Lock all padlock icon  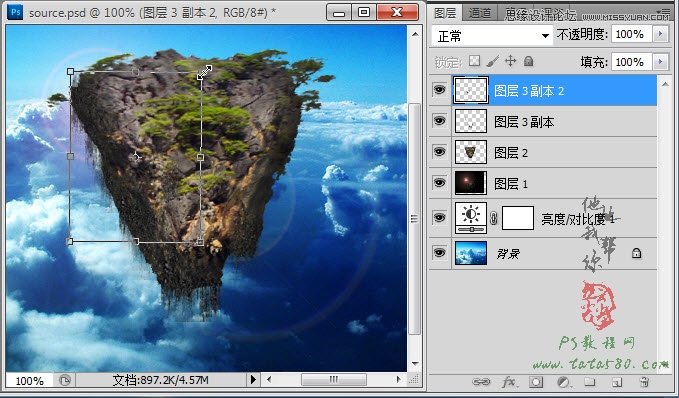(x=528, y=61)
